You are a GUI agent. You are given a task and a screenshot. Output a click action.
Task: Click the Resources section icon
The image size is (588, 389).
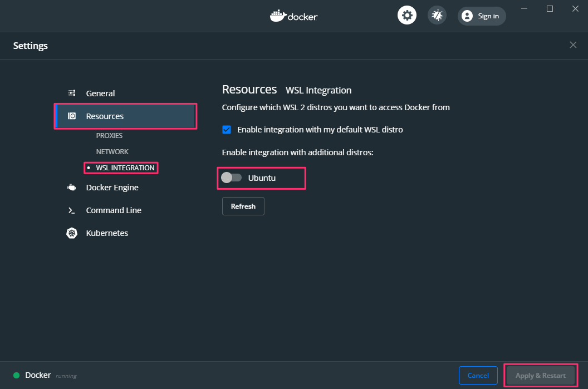72,116
